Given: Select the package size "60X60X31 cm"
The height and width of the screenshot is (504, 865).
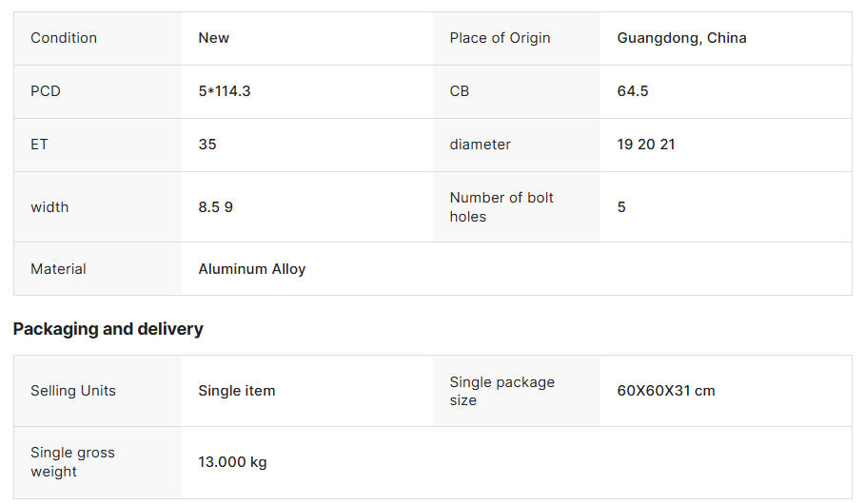Looking at the screenshot, I should tap(666, 391).
